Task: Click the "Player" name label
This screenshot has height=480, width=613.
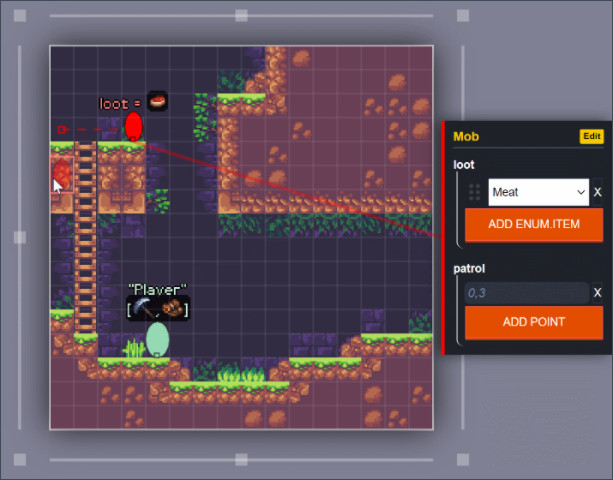Action: [x=158, y=290]
